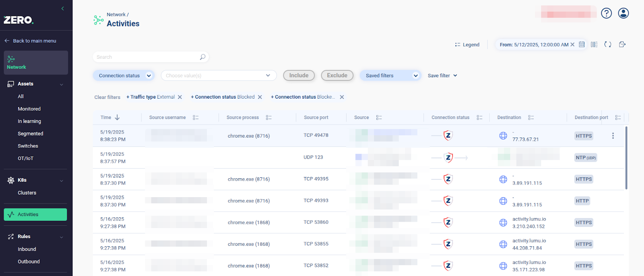
Task: Click the help question mark icon
Action: point(606,13)
